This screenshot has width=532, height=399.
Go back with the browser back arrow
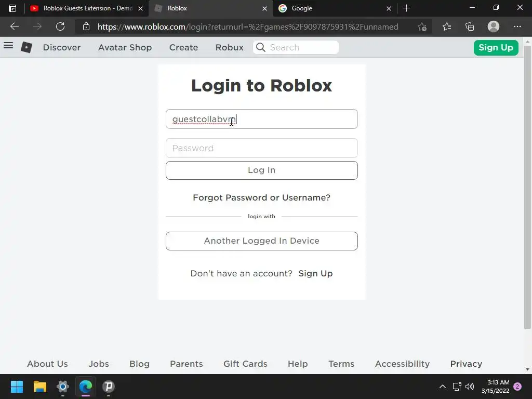(14, 26)
